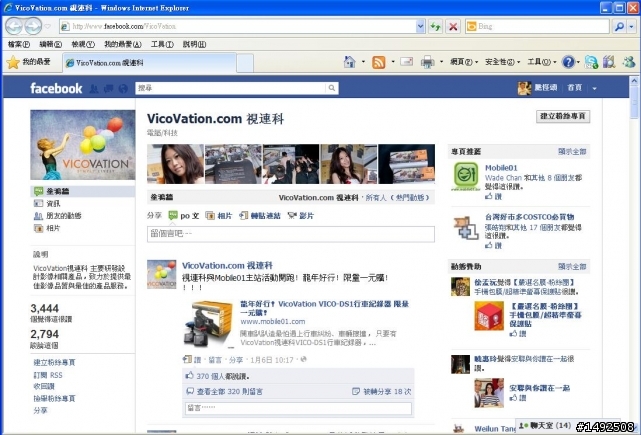Refresh the page with green arrows icon

(x=435, y=27)
